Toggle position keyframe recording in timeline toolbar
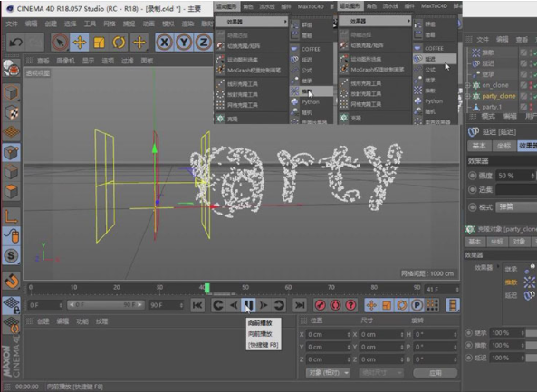This screenshot has height=392, width=537. coord(371,305)
